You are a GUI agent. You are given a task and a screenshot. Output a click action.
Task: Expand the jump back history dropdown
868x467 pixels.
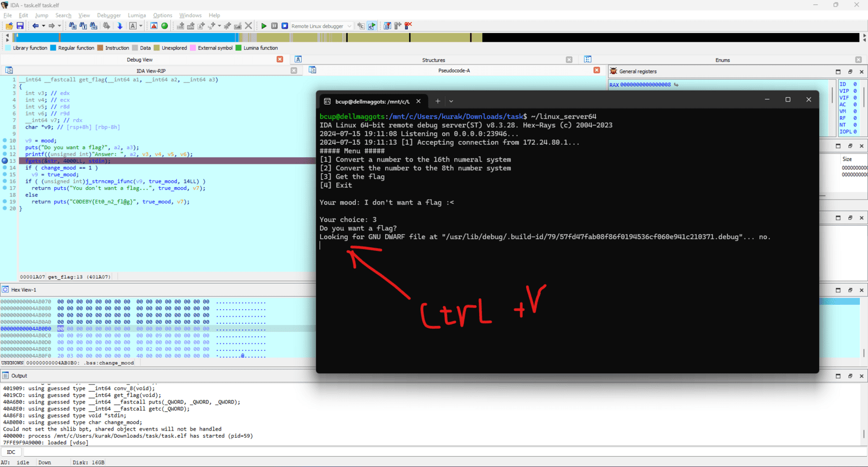tap(43, 25)
